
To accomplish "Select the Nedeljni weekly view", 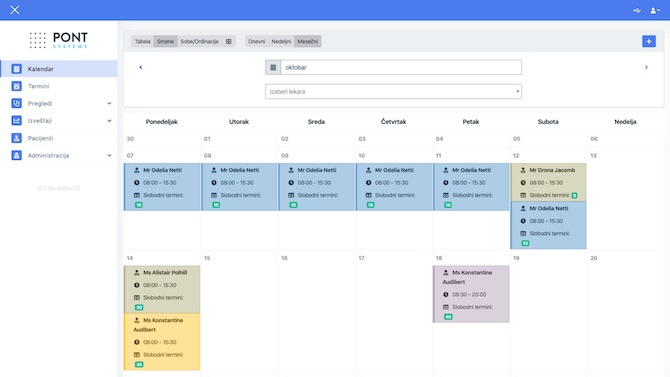I will tap(281, 41).
